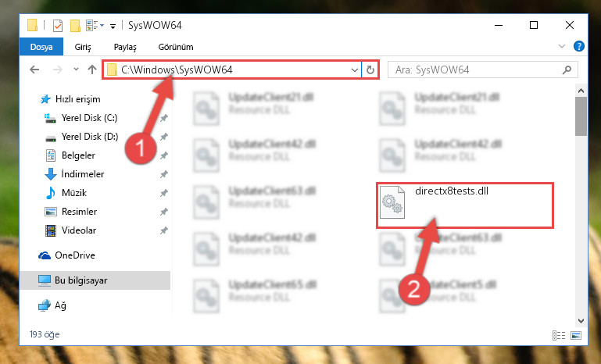Screen dimensions: 601x364
Task: Switch to details list view
Action: click(x=559, y=335)
